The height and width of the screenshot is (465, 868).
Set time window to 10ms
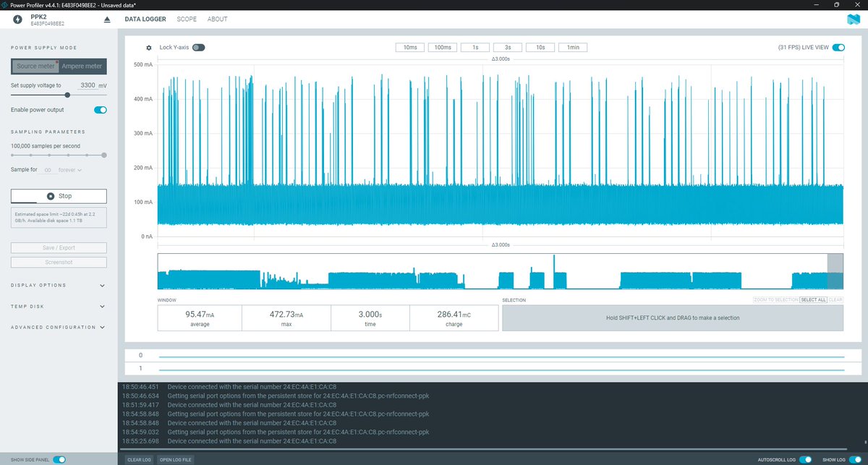[409, 48]
